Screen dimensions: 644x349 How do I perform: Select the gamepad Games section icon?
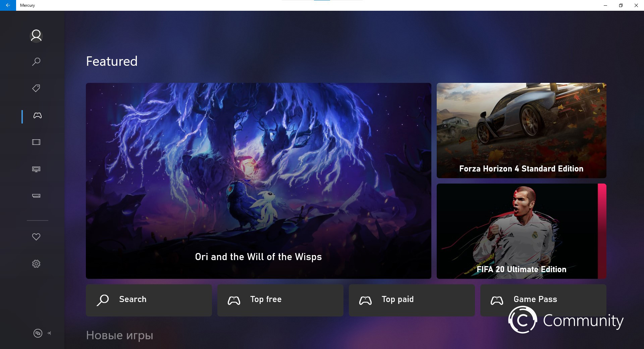coord(37,116)
